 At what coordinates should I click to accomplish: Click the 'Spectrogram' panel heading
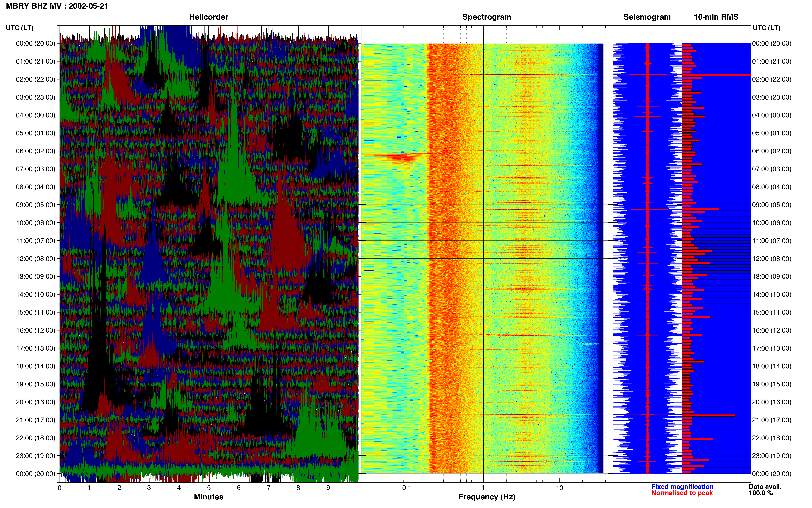click(487, 17)
